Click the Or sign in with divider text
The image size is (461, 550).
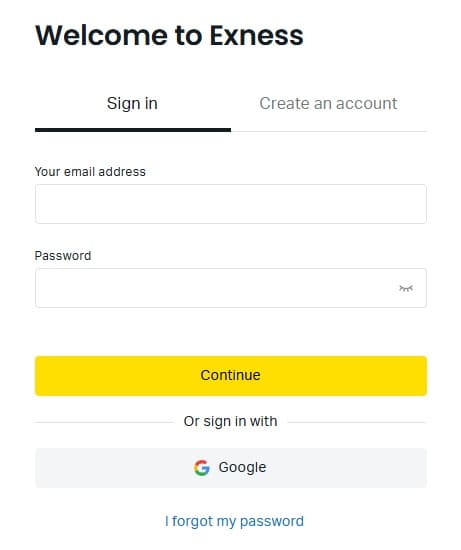click(x=230, y=422)
